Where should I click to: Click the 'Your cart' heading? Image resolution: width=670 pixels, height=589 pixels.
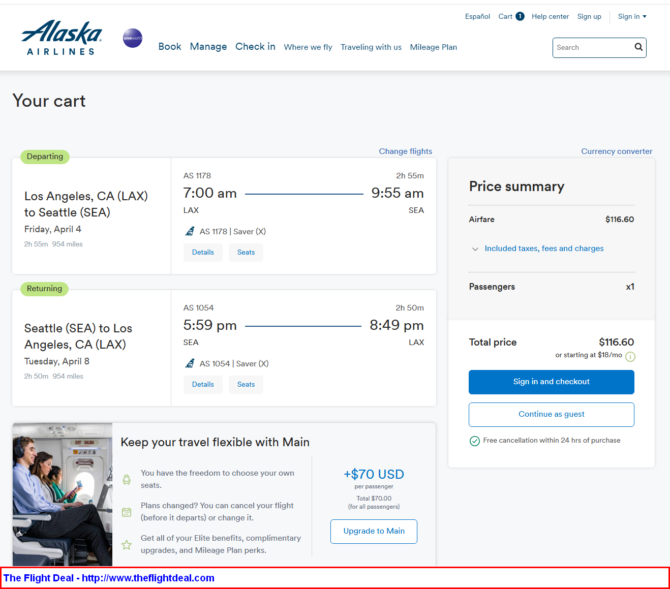click(x=49, y=101)
